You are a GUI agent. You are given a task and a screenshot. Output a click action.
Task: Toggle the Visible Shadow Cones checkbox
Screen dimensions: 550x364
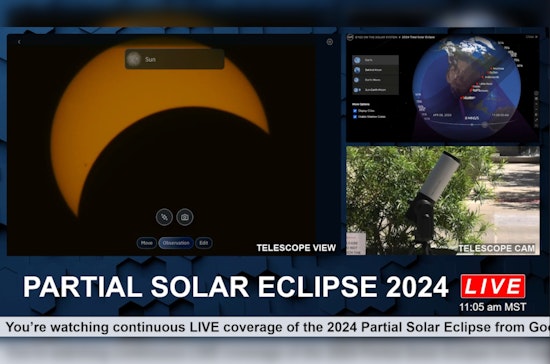tap(355, 117)
